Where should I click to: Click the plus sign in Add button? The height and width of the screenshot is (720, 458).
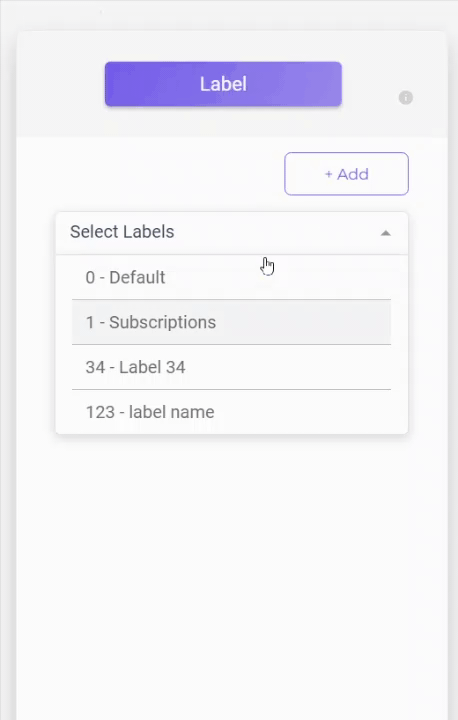(328, 174)
